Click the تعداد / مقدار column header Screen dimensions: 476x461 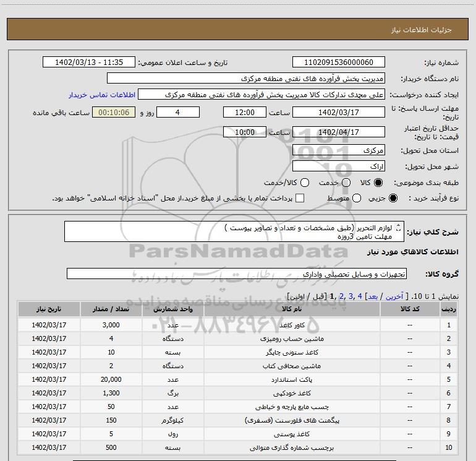[111, 309]
